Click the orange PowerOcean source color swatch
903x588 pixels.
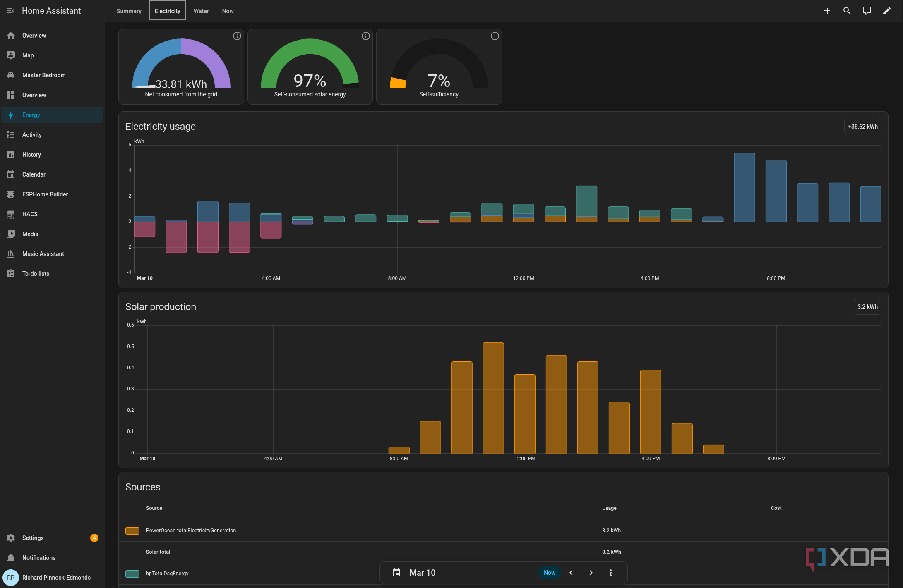132,531
